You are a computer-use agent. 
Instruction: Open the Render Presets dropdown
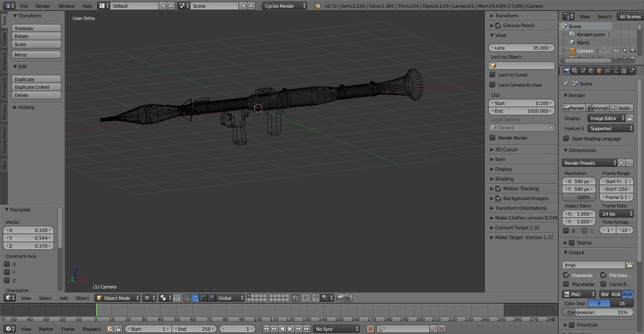click(x=590, y=163)
